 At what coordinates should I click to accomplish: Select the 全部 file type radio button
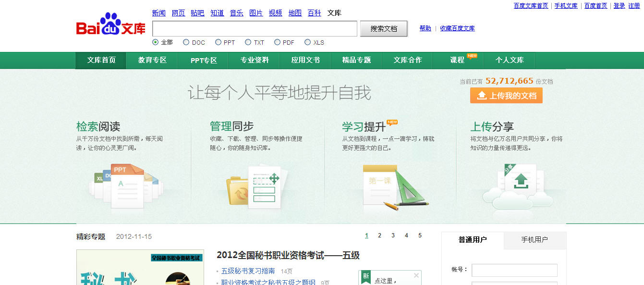point(155,42)
